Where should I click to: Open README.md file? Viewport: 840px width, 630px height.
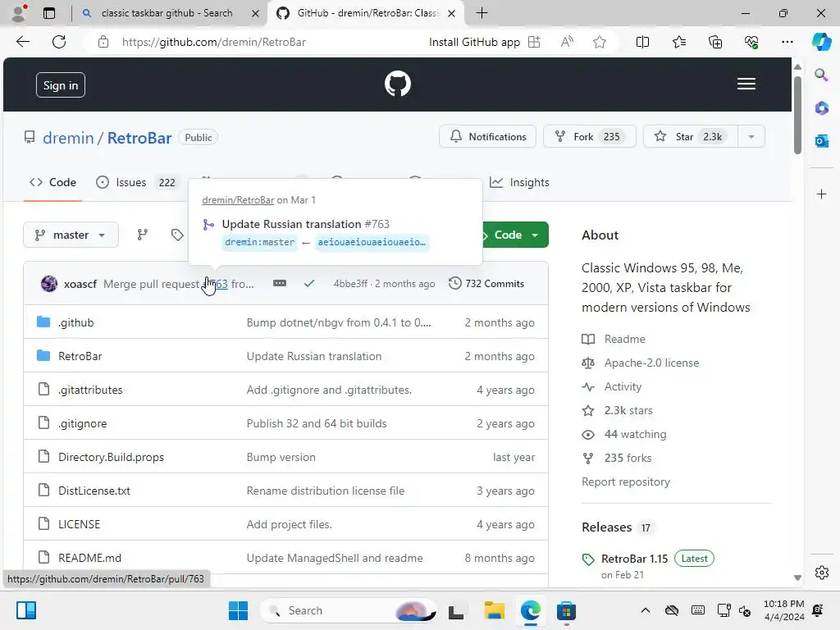[x=89, y=558]
